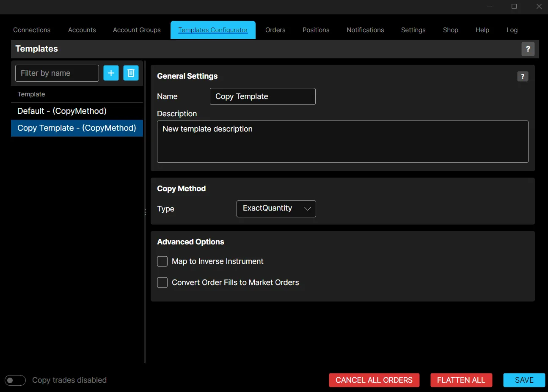Save the template with SAVE button

click(x=524, y=380)
